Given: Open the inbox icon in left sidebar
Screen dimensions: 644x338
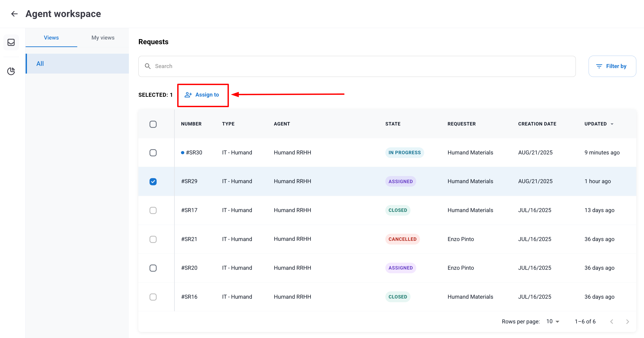Looking at the screenshot, I should (x=11, y=42).
